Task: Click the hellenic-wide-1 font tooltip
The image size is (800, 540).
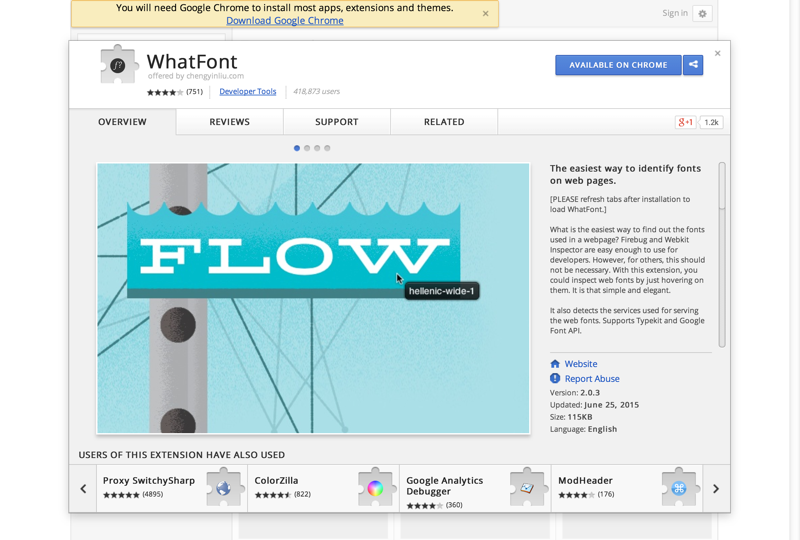Action: click(442, 291)
